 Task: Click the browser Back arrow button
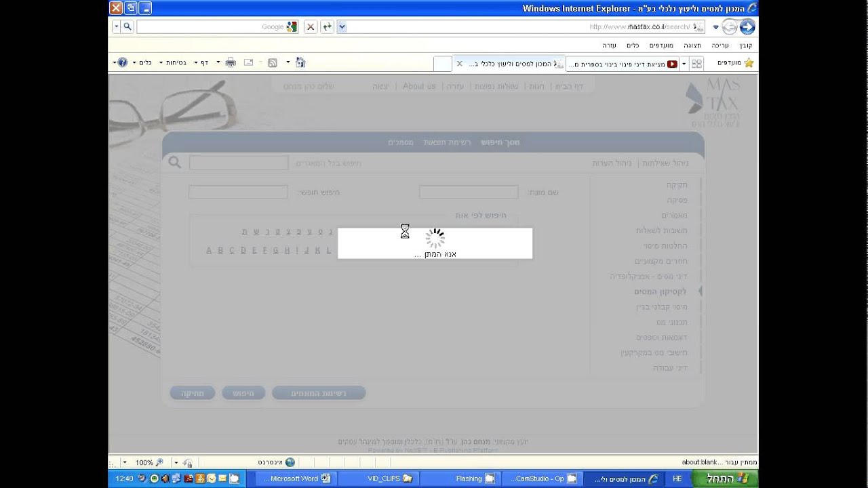(x=747, y=26)
